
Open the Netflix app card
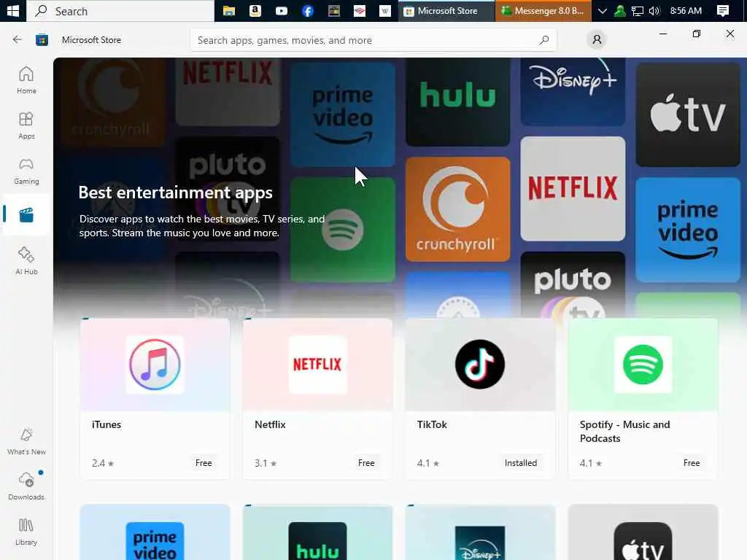tap(317, 398)
